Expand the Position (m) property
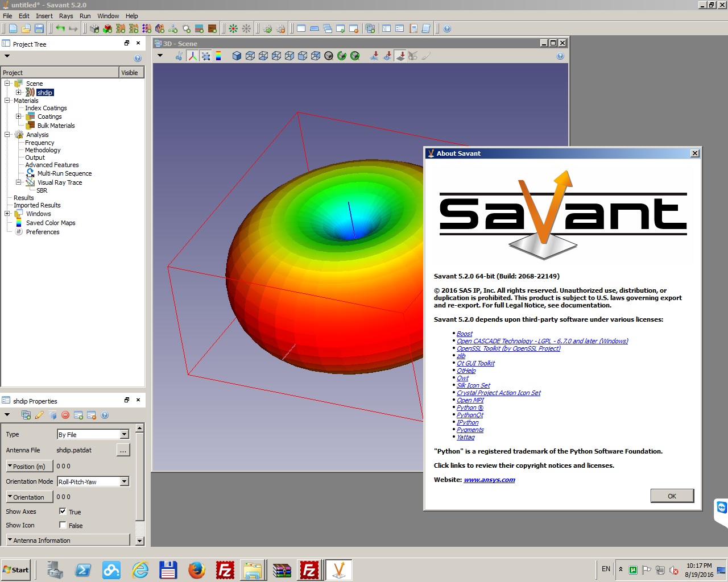 (30, 466)
